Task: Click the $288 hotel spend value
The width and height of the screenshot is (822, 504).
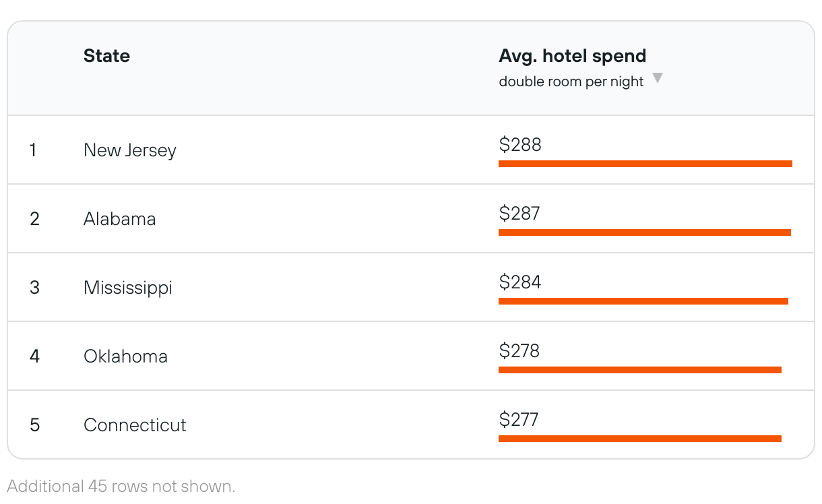Action: click(x=519, y=145)
